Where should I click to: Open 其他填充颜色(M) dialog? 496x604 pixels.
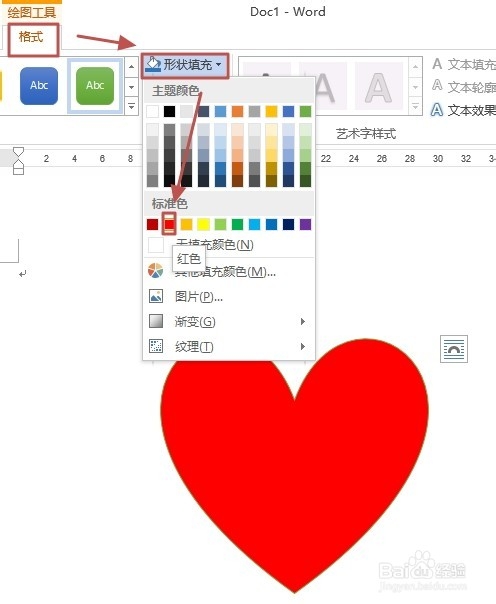[229, 272]
